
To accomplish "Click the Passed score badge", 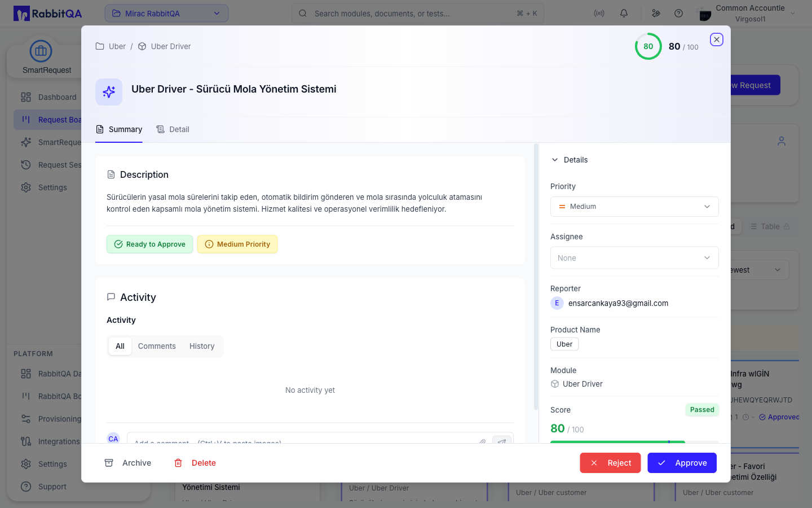I will 702,410.
